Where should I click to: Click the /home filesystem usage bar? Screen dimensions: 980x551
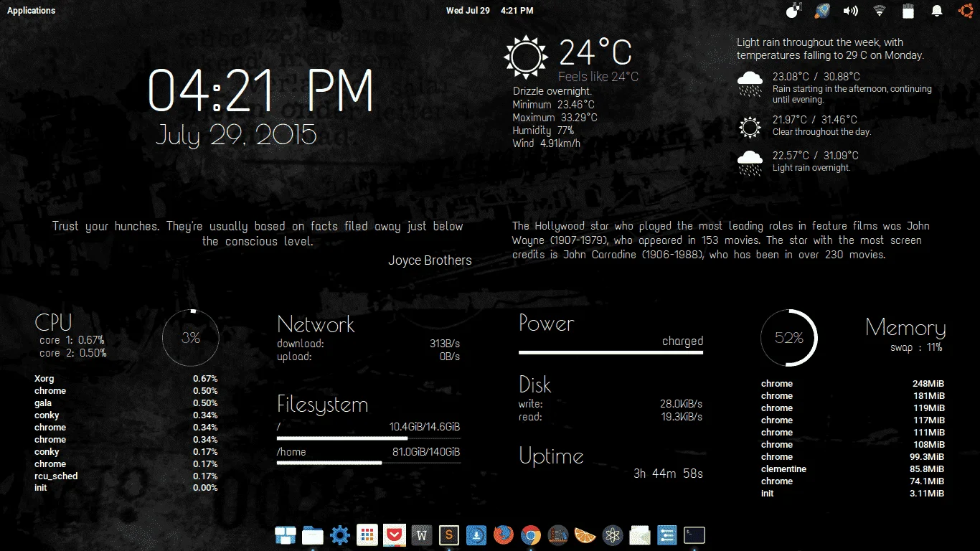tap(369, 463)
